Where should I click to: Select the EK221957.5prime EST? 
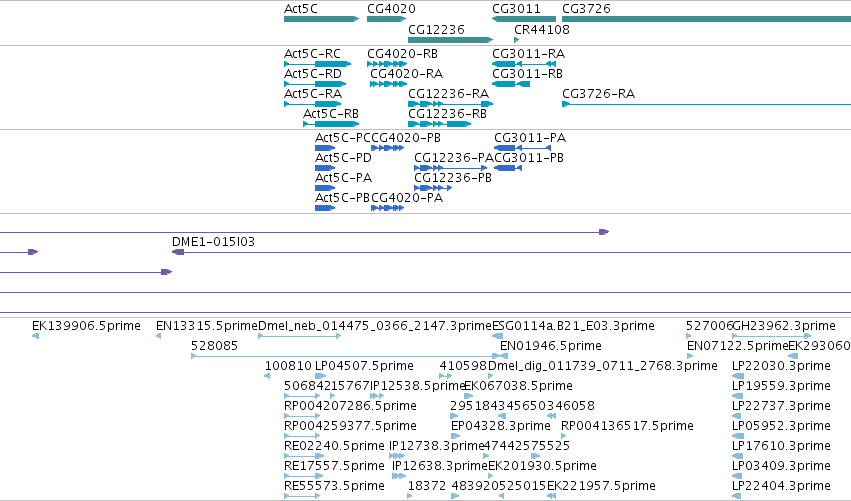[x=551, y=497]
